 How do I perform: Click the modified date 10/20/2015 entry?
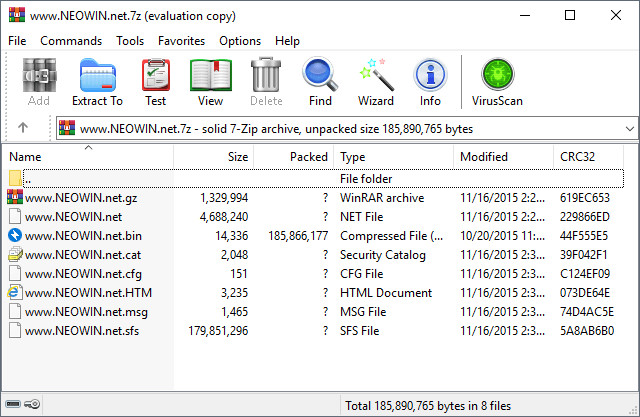pyautogui.click(x=502, y=236)
